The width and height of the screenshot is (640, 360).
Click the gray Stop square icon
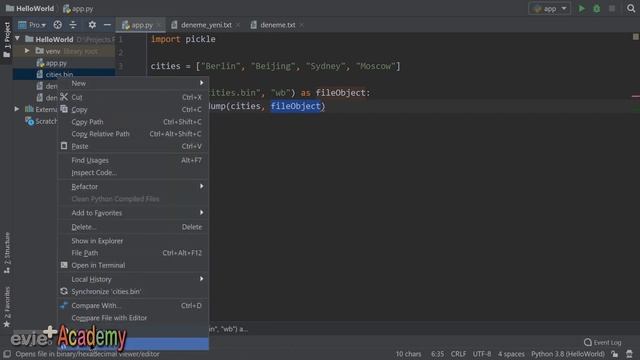(612, 9)
